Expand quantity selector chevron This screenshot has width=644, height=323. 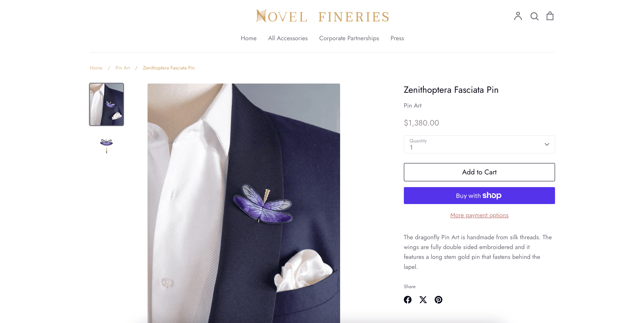(547, 144)
